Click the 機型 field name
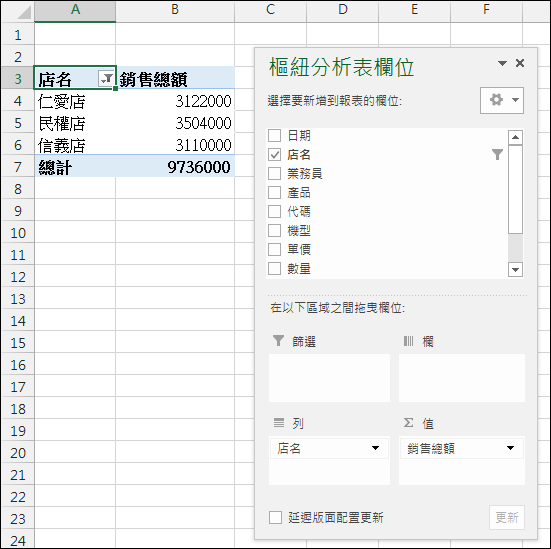The height and width of the screenshot is (549, 551). pyautogui.click(x=299, y=231)
